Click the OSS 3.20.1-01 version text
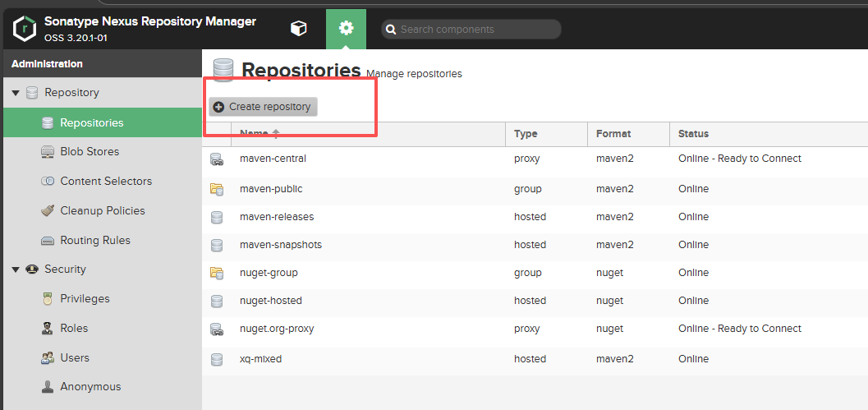Viewport: 868px width, 410px height. coord(76,39)
